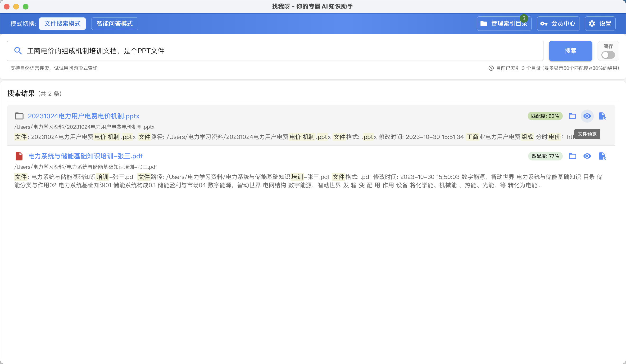The height and width of the screenshot is (364, 626).
Task: Click the key icon for 会员中心
Action: pos(544,23)
